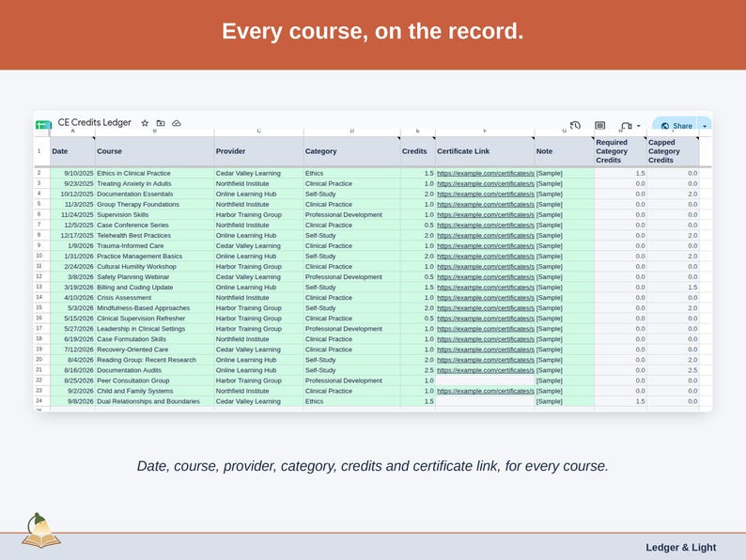Open certificate link for Child and Family Systems
The height and width of the screenshot is (560, 746).
486,391
